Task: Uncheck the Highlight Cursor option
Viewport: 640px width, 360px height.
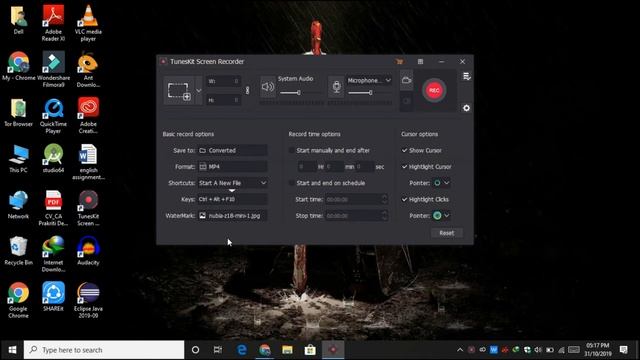Action: click(x=404, y=167)
